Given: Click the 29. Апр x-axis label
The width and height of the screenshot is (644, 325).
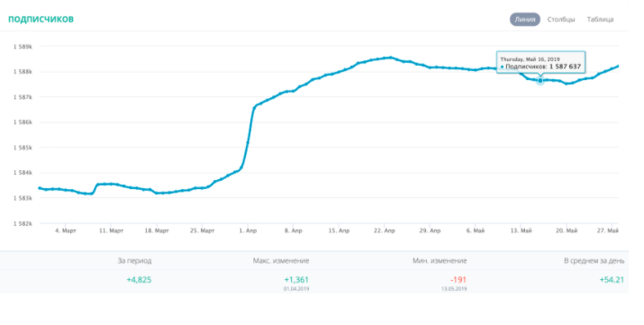Looking at the screenshot, I should [x=430, y=230].
